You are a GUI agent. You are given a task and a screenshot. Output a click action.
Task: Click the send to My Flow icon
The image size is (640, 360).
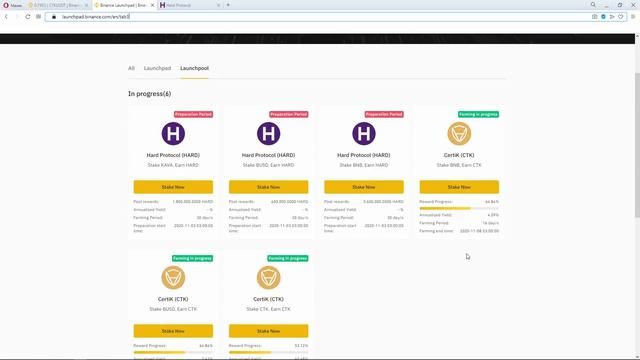tap(612, 17)
